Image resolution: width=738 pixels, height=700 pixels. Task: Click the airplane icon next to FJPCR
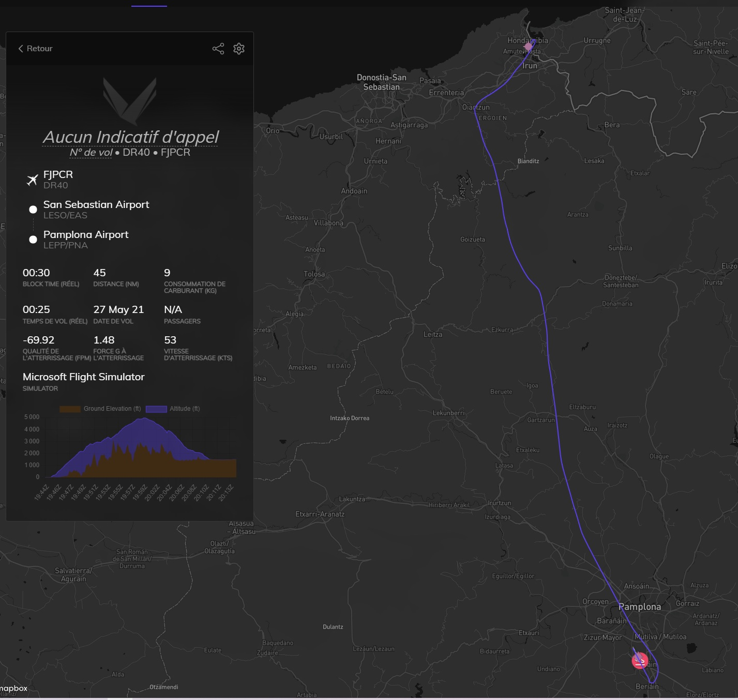tap(33, 180)
